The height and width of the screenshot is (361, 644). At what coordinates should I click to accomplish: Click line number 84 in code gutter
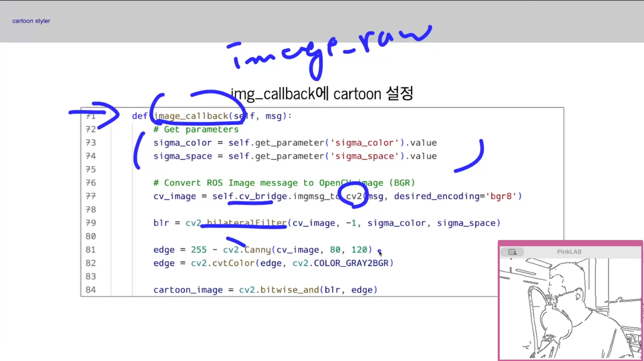(91, 290)
